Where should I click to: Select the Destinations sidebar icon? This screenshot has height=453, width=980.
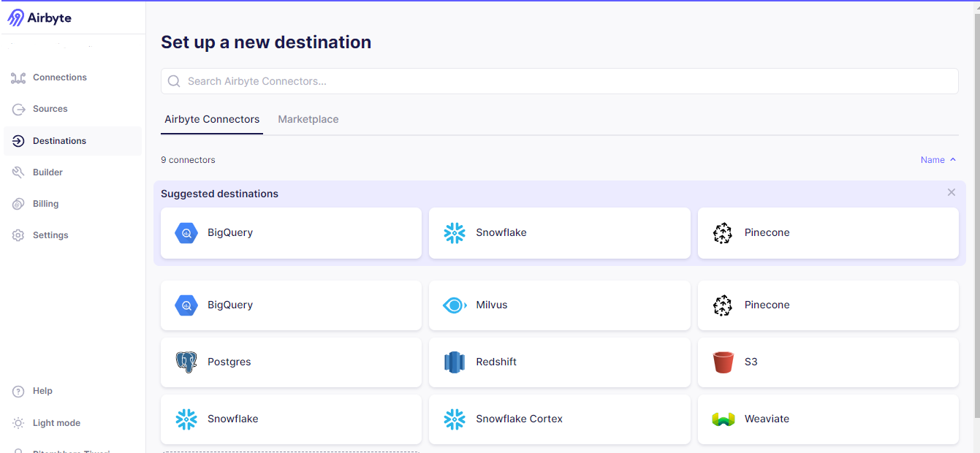click(x=18, y=141)
